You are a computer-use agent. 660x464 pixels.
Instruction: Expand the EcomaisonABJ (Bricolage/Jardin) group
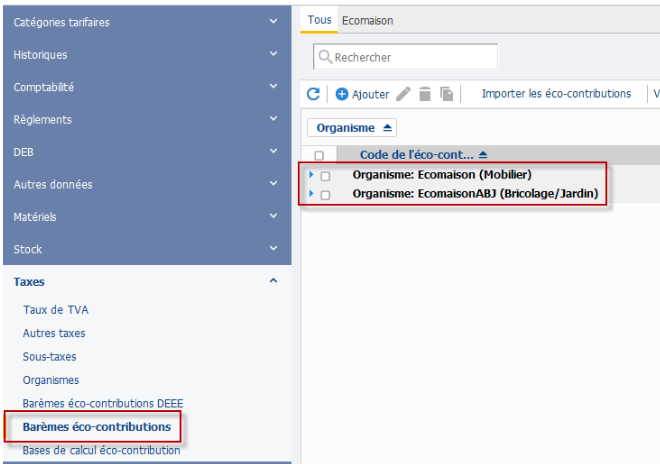pos(311,193)
